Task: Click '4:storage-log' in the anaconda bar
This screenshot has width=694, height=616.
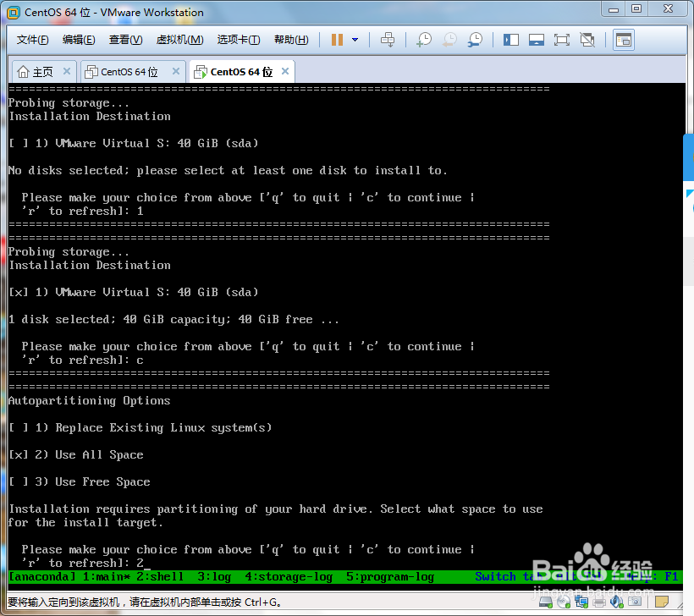Action: point(289,576)
